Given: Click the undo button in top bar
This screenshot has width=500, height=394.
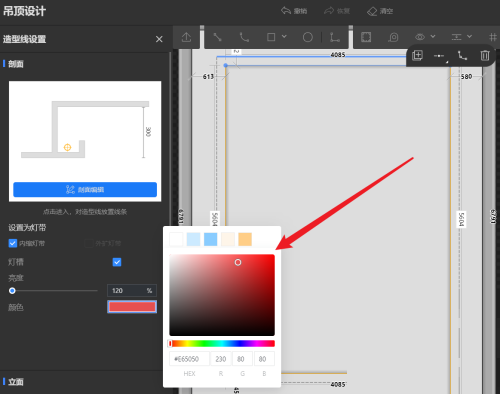Looking at the screenshot, I should [x=294, y=11].
